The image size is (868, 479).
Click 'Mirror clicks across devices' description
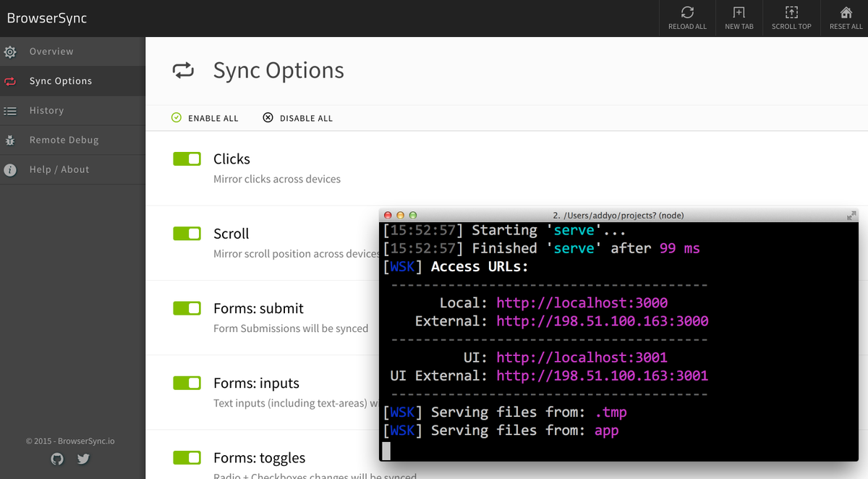coord(277,179)
